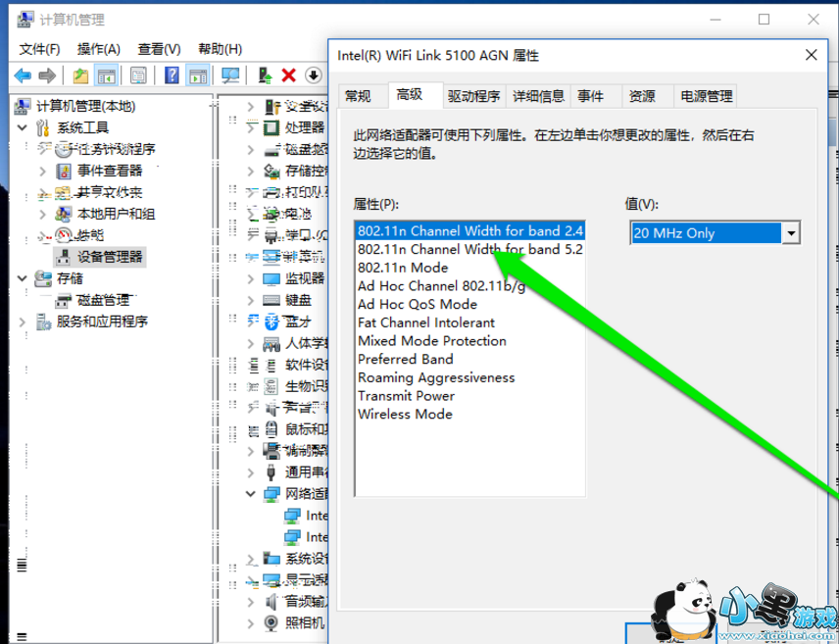
Task: Expand the 键盘 device category
Action: (x=250, y=300)
